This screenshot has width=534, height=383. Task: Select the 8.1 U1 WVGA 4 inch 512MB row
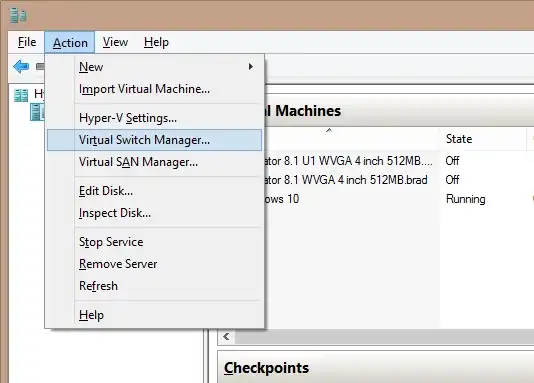(348, 161)
